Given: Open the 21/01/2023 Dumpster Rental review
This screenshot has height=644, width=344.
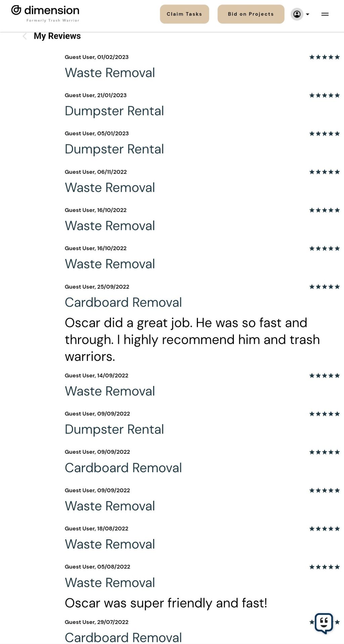Looking at the screenshot, I should point(114,111).
